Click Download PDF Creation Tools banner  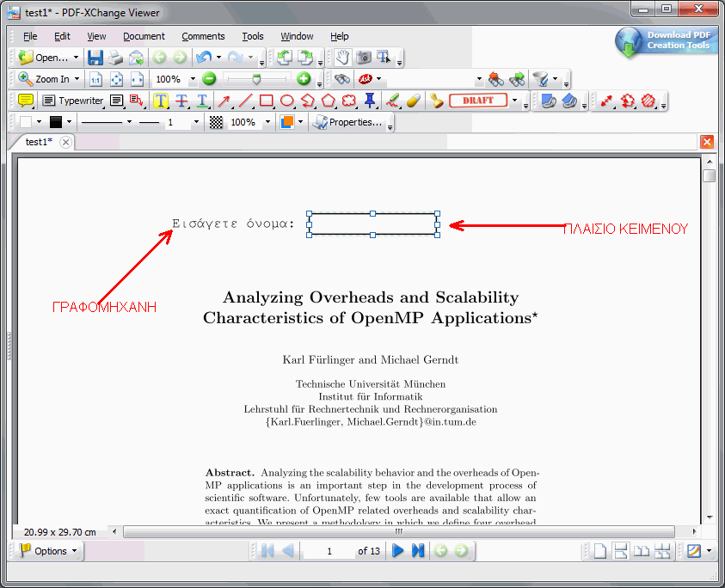click(667, 41)
